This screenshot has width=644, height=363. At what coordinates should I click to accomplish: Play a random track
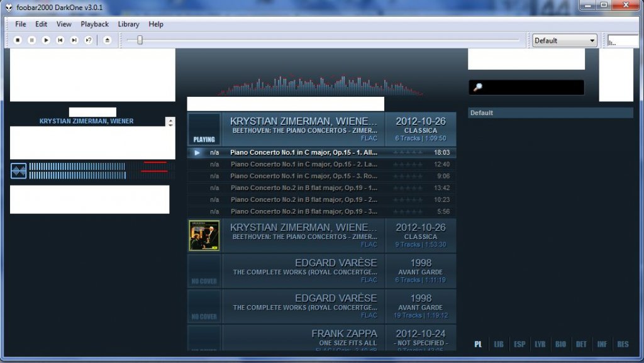click(x=88, y=40)
